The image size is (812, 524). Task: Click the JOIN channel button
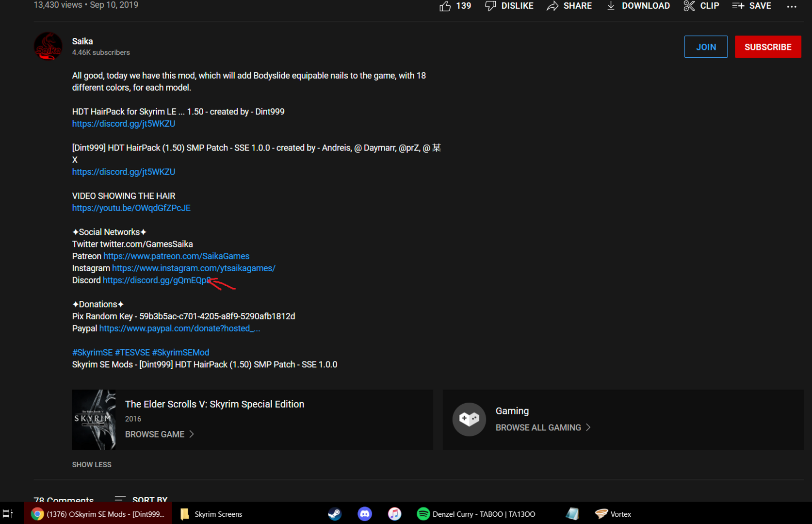pos(706,47)
